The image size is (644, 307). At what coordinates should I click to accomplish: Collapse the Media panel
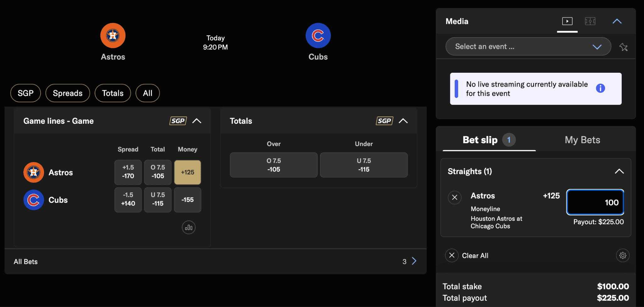coord(617,21)
